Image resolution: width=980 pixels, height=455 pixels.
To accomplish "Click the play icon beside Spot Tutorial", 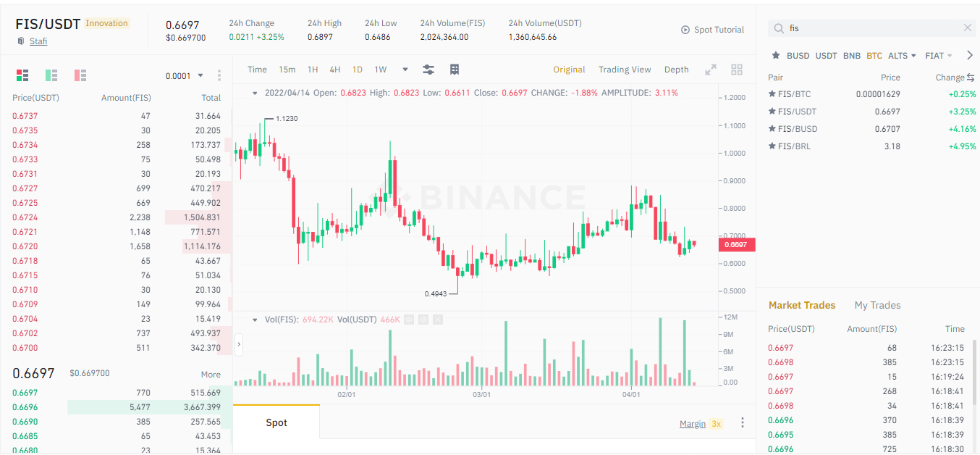I will (x=685, y=30).
